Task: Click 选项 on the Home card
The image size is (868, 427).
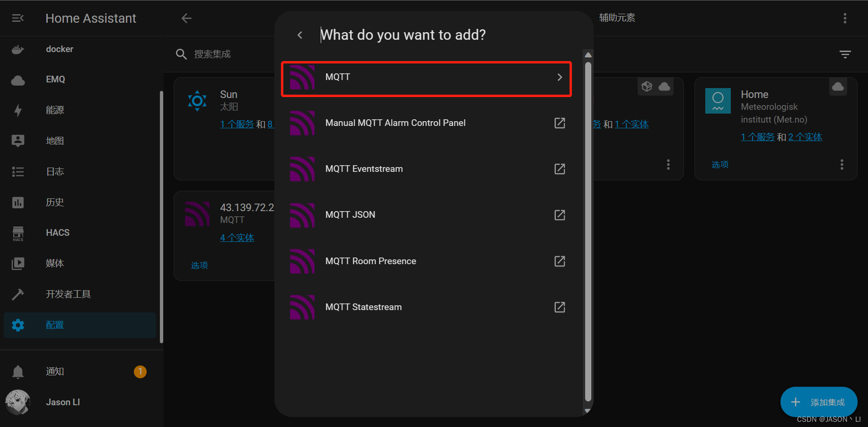Action: pyautogui.click(x=720, y=164)
